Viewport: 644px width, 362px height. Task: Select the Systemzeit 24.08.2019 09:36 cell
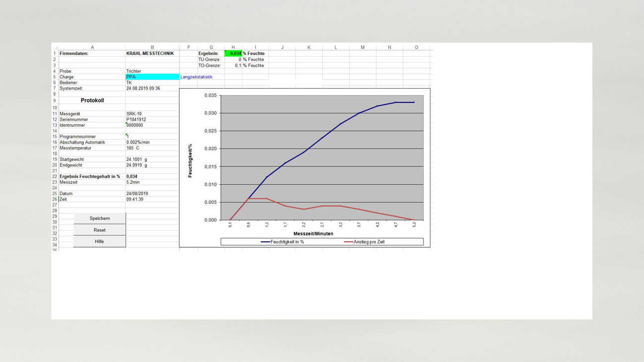click(152, 89)
